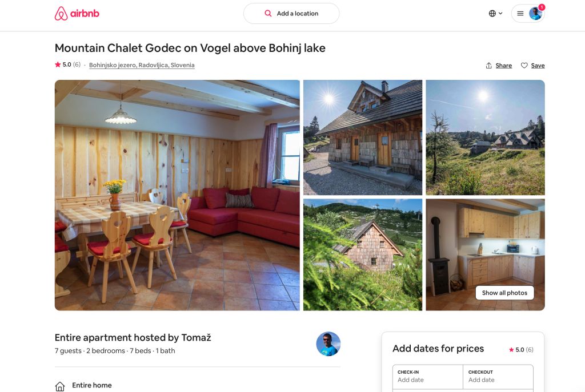Click the Show all photos button

[x=504, y=293]
